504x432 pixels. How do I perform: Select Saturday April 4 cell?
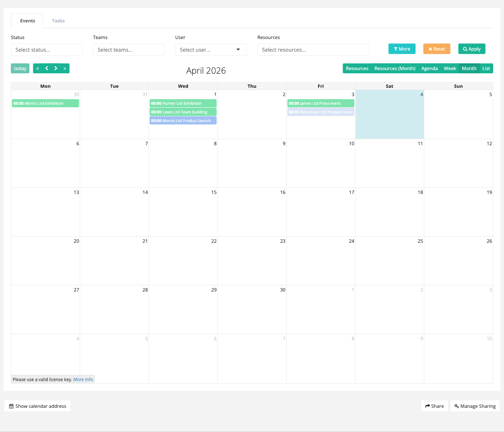click(x=390, y=114)
